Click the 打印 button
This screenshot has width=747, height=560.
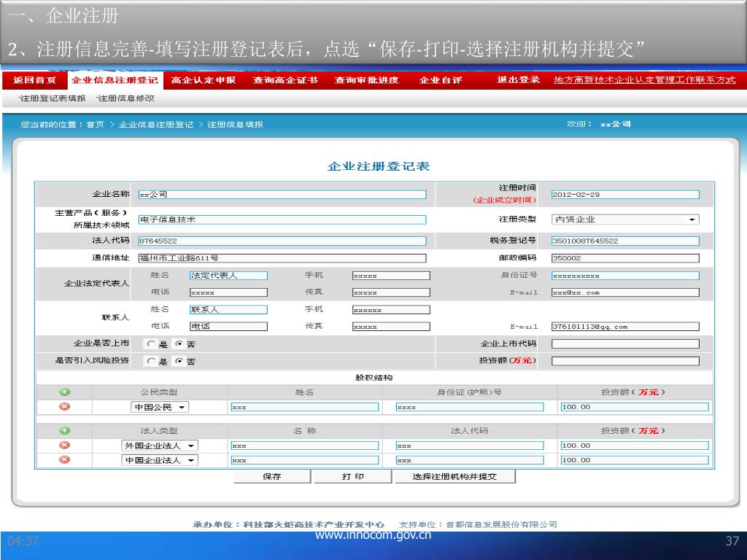coord(353,477)
